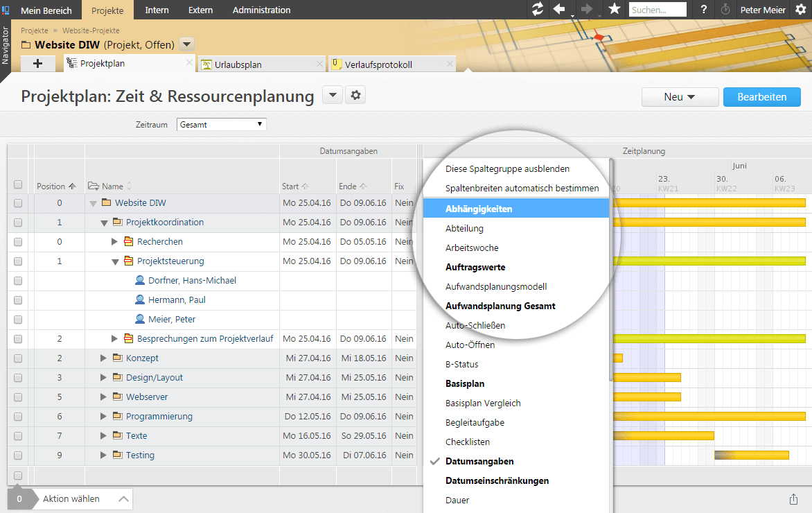Check the box for Website DIW row

pyautogui.click(x=18, y=203)
